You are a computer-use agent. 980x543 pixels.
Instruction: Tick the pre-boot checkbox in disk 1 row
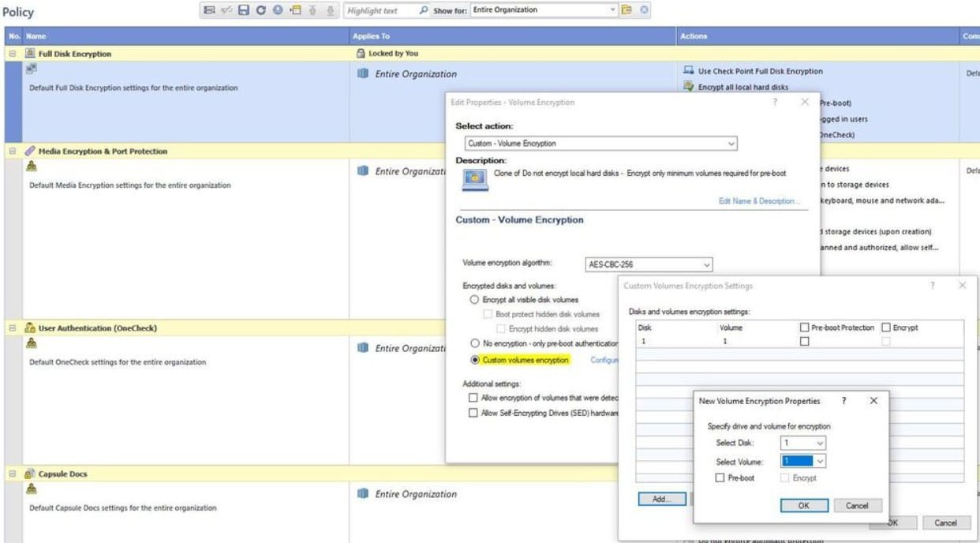(804, 342)
